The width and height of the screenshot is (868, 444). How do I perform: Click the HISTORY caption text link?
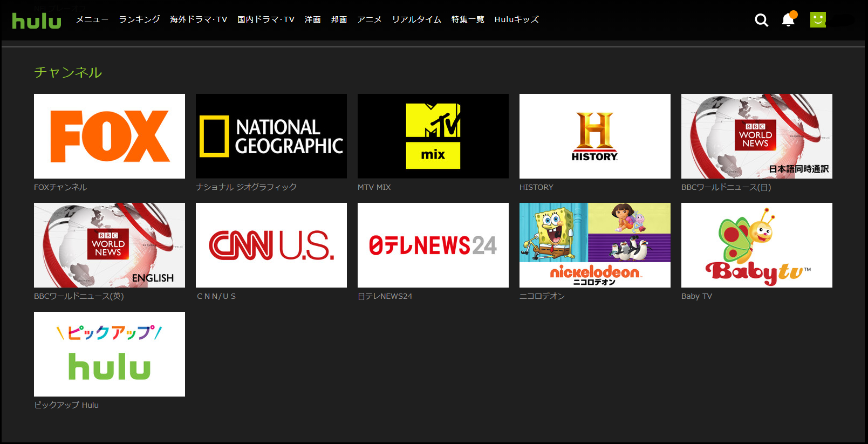click(536, 187)
